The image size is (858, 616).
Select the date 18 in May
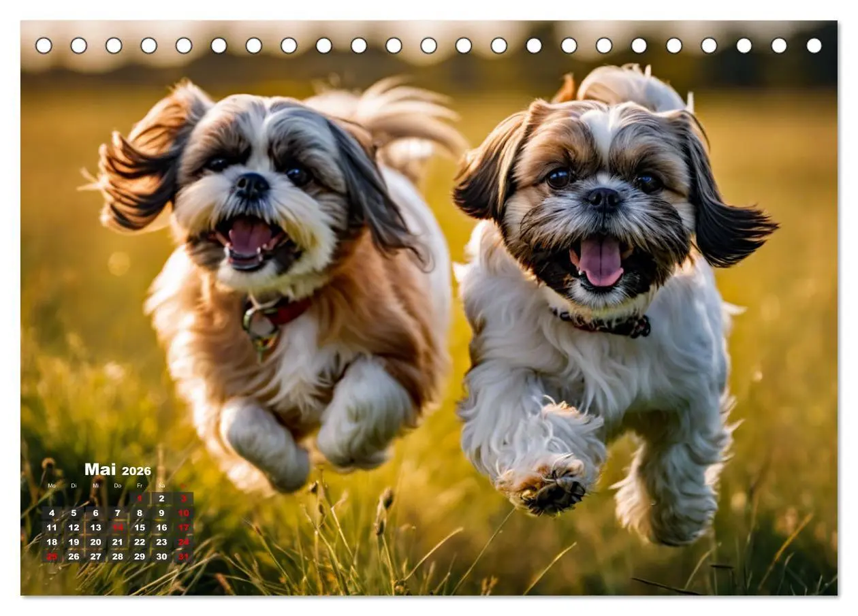tap(52, 542)
